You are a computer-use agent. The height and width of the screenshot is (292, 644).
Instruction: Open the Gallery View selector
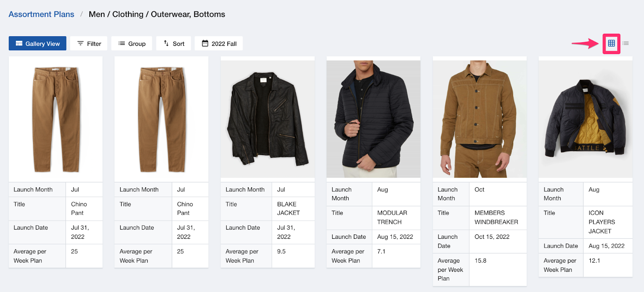37,43
